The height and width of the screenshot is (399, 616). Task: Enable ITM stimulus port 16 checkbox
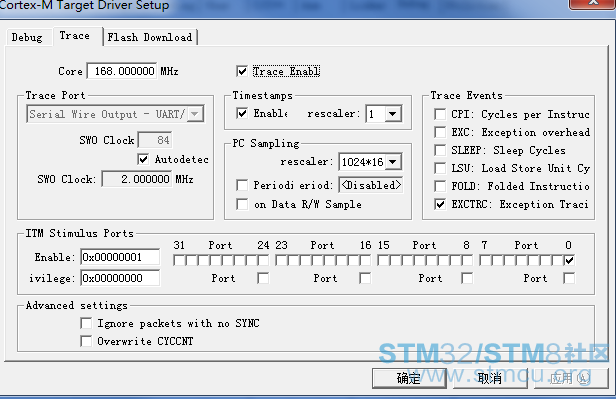point(365,260)
